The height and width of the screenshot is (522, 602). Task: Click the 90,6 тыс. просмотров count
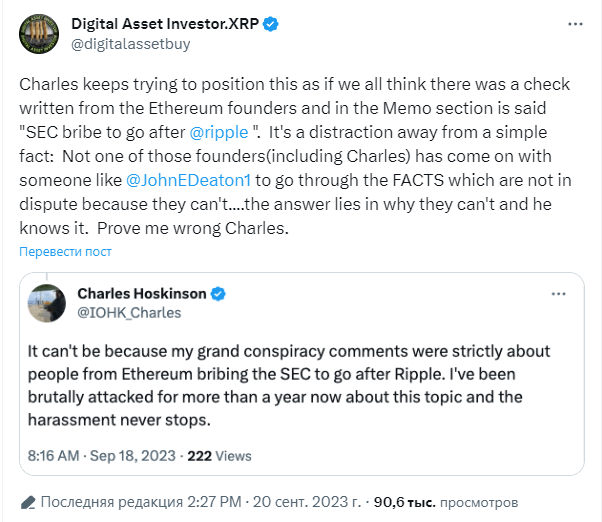coord(446,502)
